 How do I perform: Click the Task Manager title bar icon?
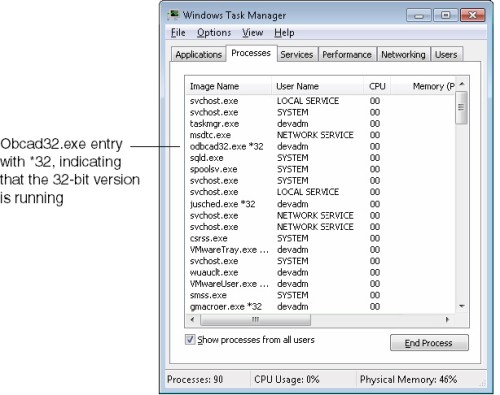173,15
